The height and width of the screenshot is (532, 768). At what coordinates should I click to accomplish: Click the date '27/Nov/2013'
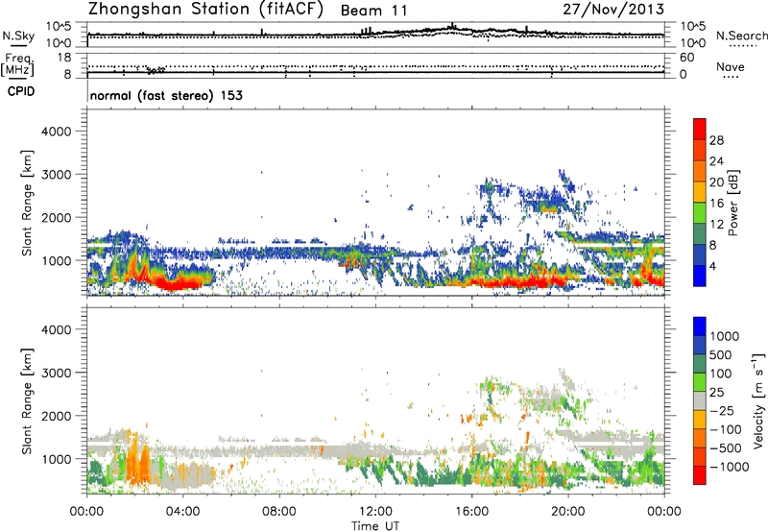coord(613,10)
